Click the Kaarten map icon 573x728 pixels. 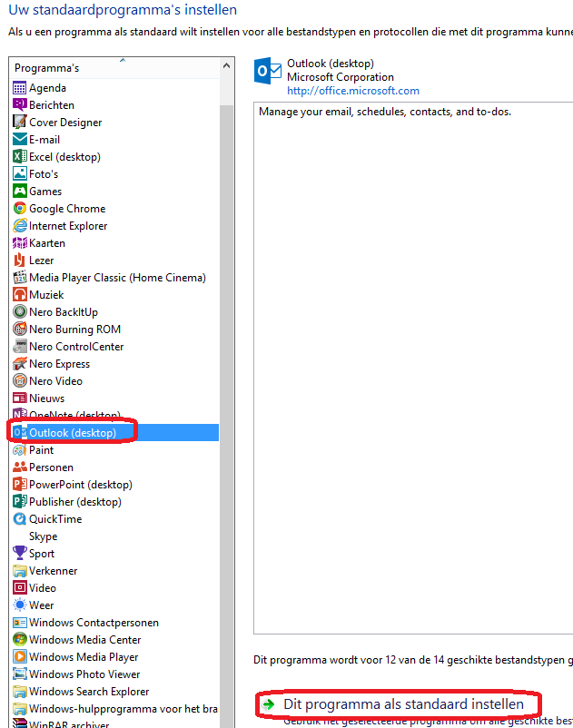coord(19,243)
